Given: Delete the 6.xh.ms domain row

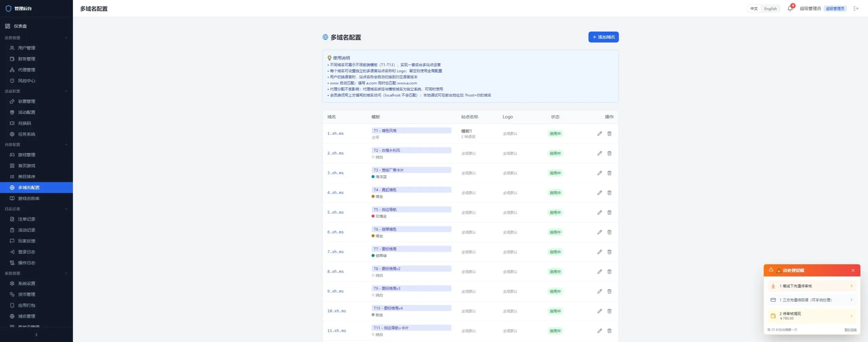Looking at the screenshot, I should pos(609,232).
